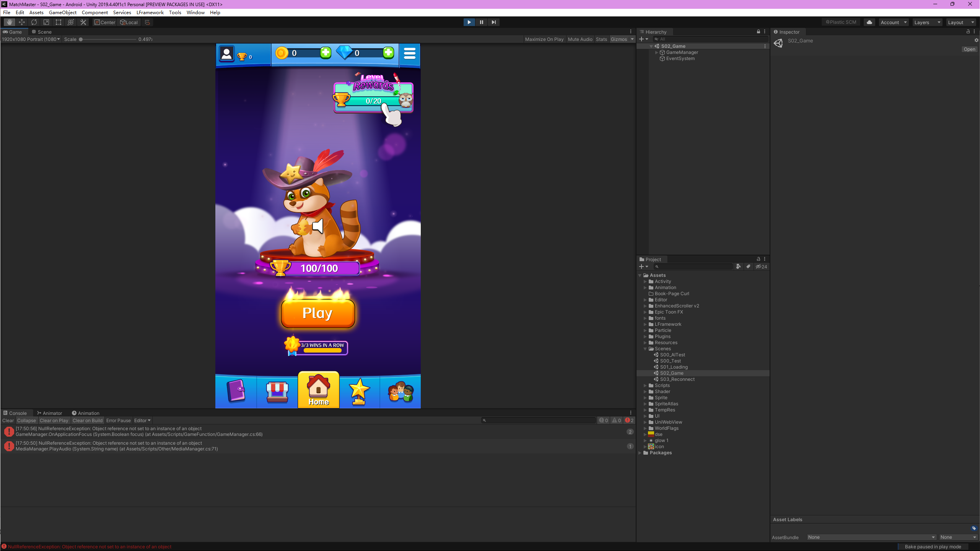Toggle console error messages filter
The height and width of the screenshot is (551, 980).
click(629, 420)
